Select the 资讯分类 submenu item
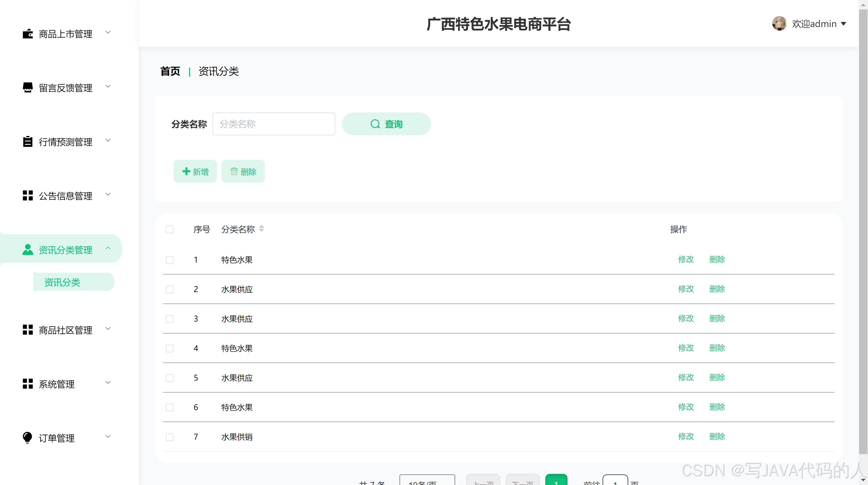This screenshot has width=868, height=485. 74,282
